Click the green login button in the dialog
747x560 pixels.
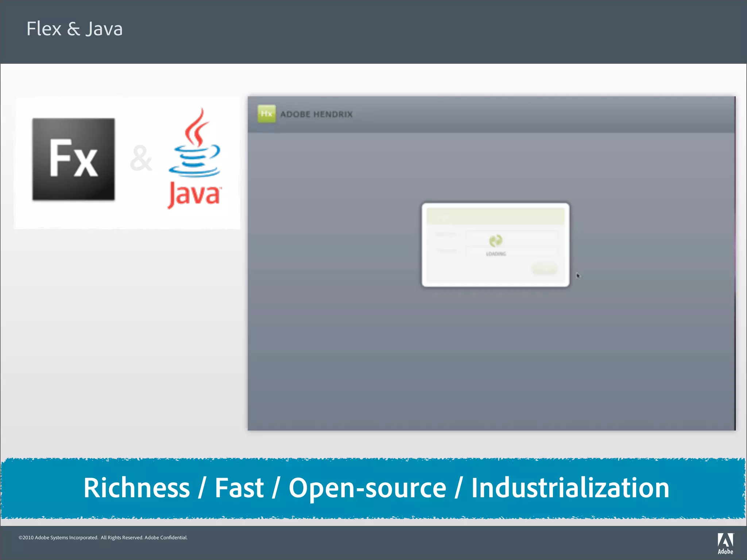pyautogui.click(x=545, y=269)
